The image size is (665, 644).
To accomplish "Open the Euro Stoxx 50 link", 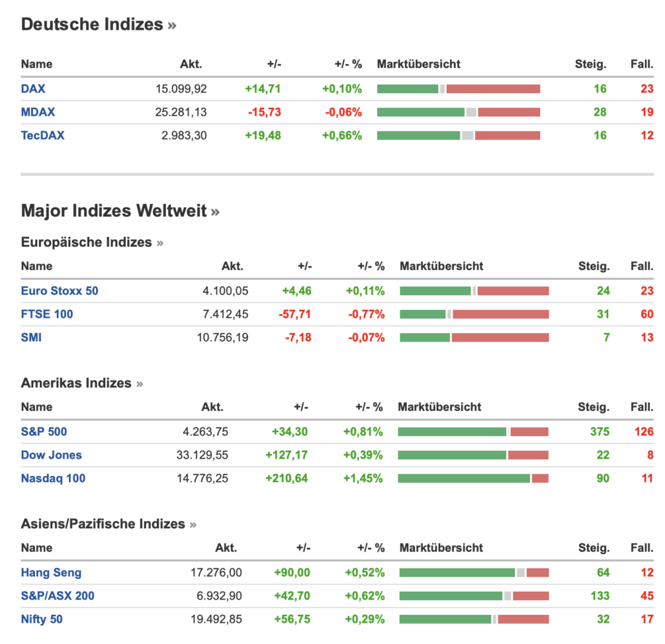I will point(60,291).
